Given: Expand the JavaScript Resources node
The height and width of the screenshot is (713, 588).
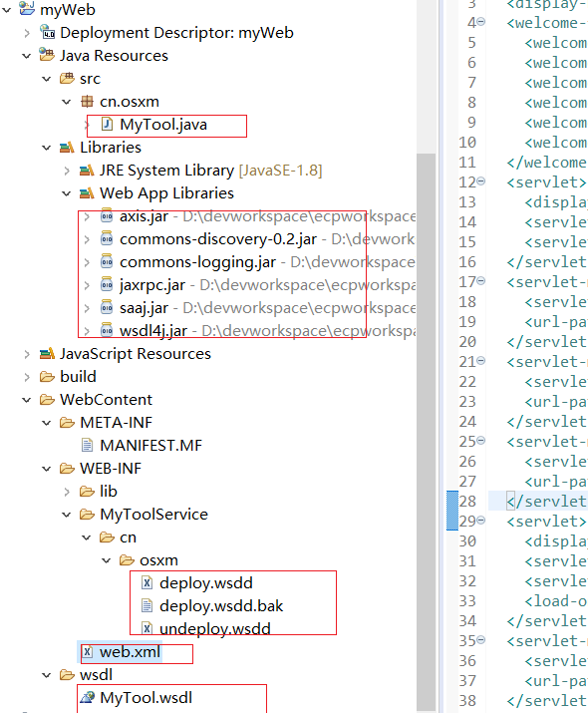Looking at the screenshot, I should [27, 354].
